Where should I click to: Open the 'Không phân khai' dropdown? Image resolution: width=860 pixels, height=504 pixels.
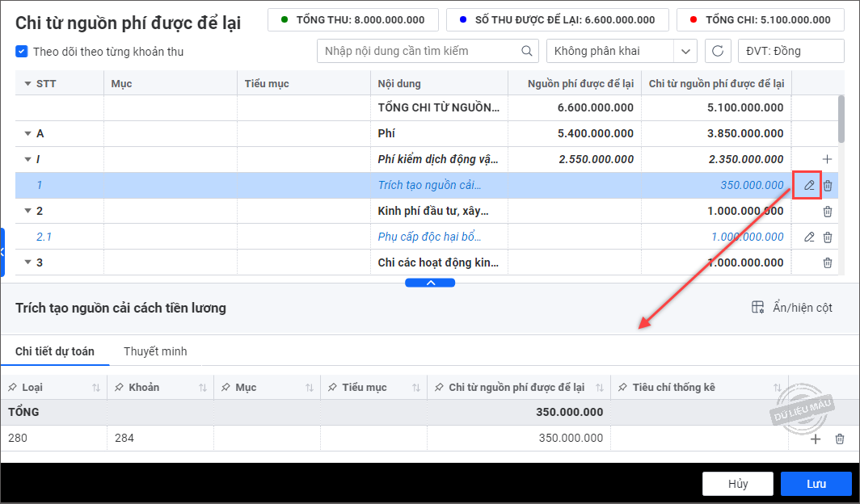[622, 51]
